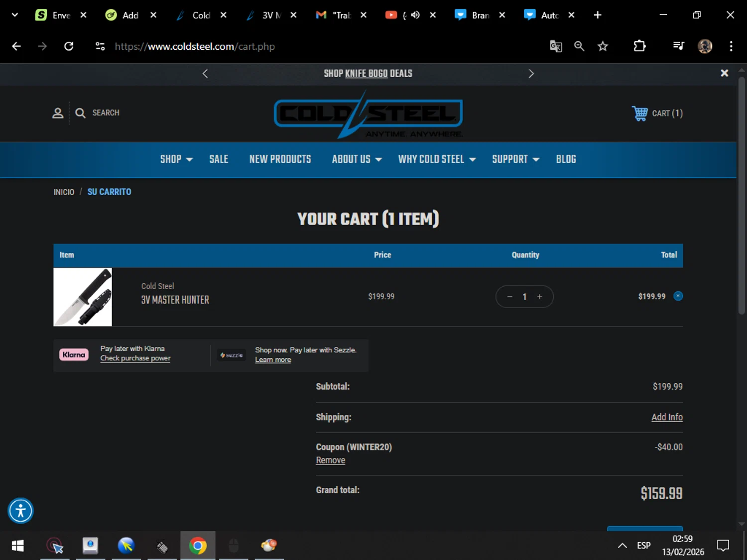This screenshot has height=560, width=747.
Task: Open accessibility options widget
Action: pos(20,511)
